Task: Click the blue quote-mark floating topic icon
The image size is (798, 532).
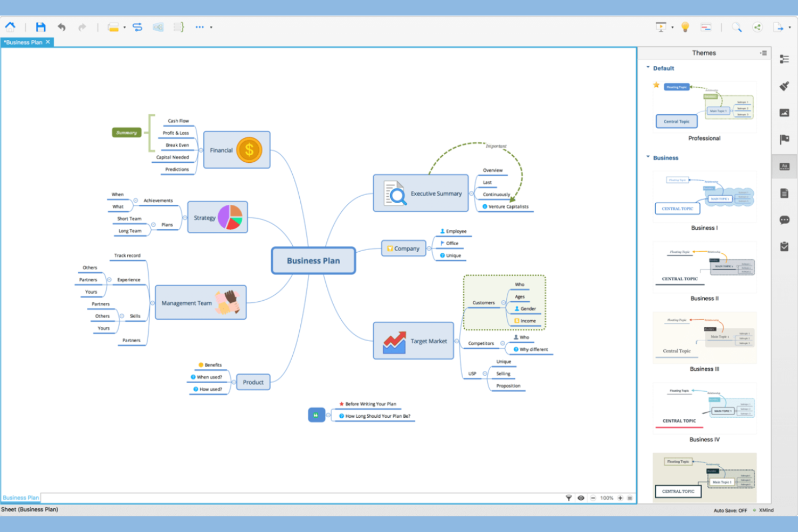Action: click(x=317, y=415)
